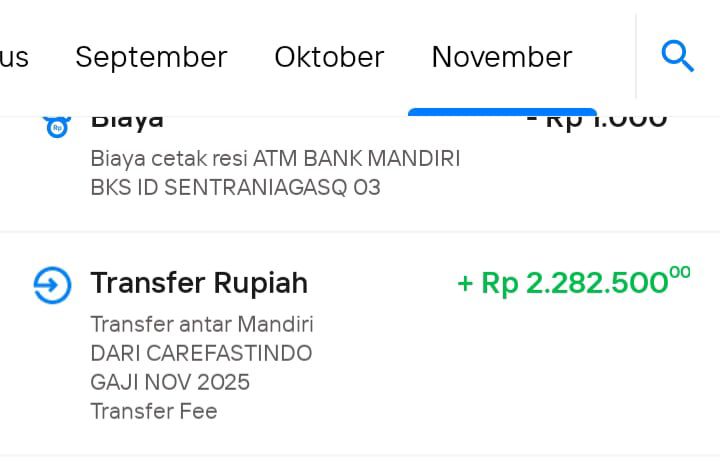720x470 pixels.
Task: Tap the Transfer antar Mandiri text
Action: 202,324
